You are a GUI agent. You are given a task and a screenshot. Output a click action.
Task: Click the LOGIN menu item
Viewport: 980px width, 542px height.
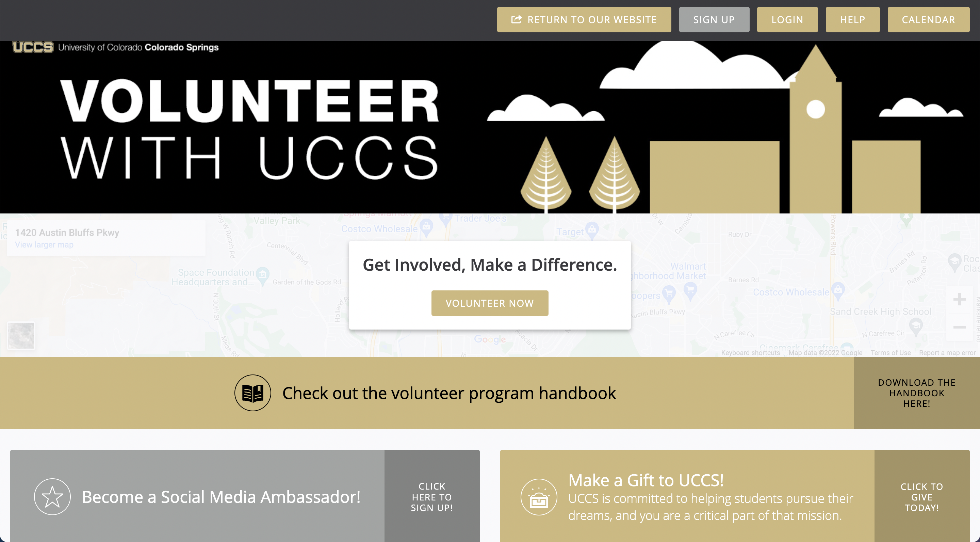tap(788, 19)
